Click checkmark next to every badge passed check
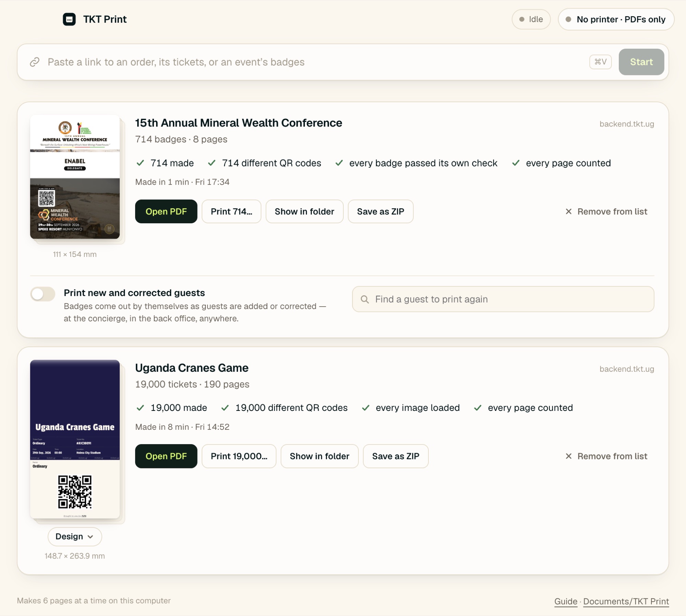686x616 pixels. pyautogui.click(x=339, y=163)
